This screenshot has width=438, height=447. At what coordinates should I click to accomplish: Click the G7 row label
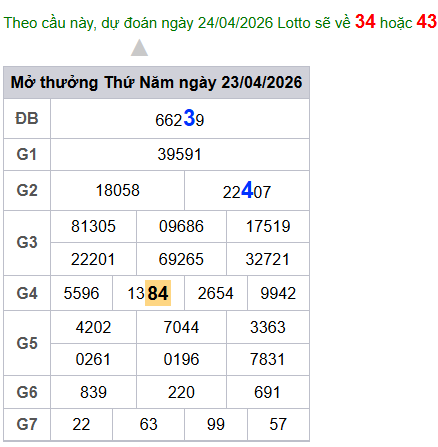27,424
